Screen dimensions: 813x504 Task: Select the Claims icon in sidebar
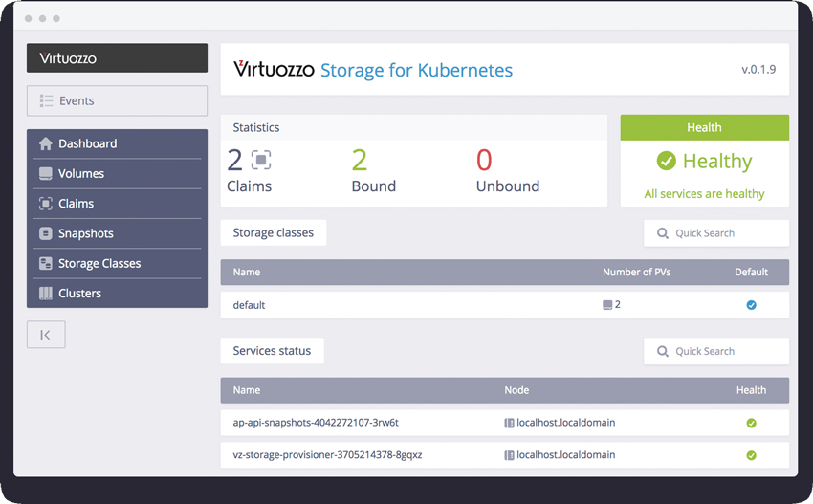(46, 204)
